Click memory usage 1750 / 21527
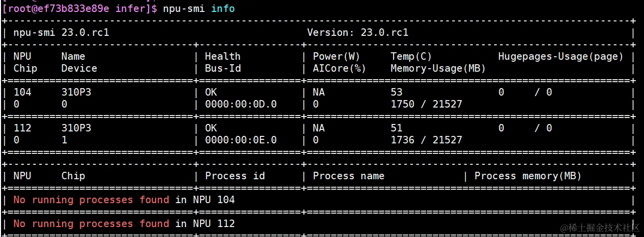644x237 pixels. (427, 104)
